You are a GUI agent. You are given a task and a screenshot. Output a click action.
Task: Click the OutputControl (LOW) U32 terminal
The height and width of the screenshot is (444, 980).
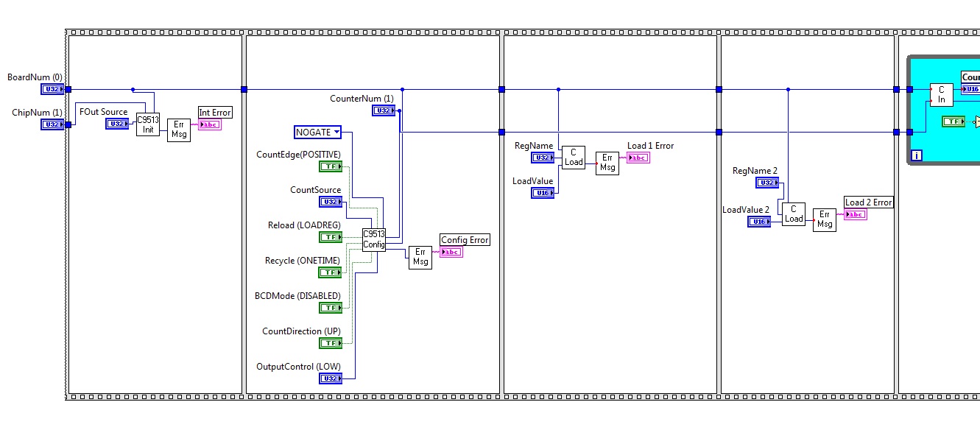[330, 378]
